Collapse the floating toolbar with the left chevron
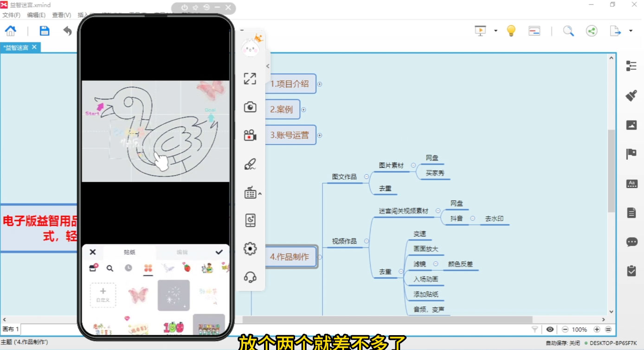 point(267,66)
